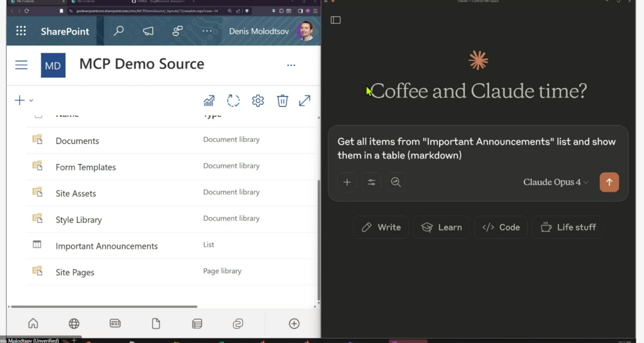Open the ellipsis next to MCP Demo Source

point(291,65)
